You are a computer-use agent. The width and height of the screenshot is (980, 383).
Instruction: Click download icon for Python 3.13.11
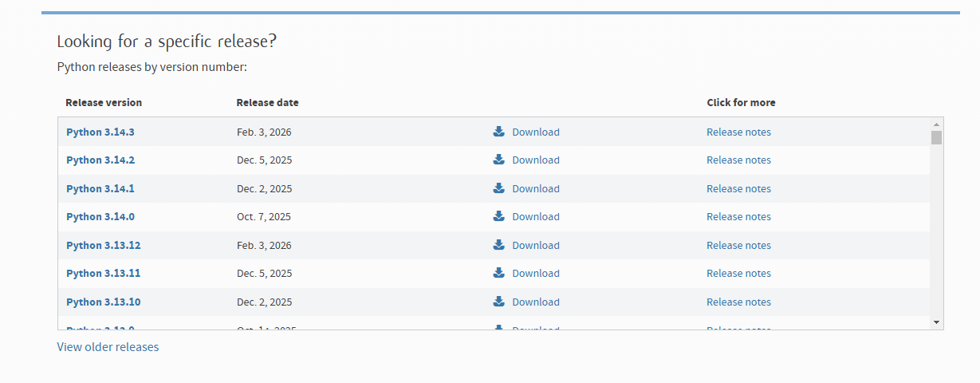point(498,273)
